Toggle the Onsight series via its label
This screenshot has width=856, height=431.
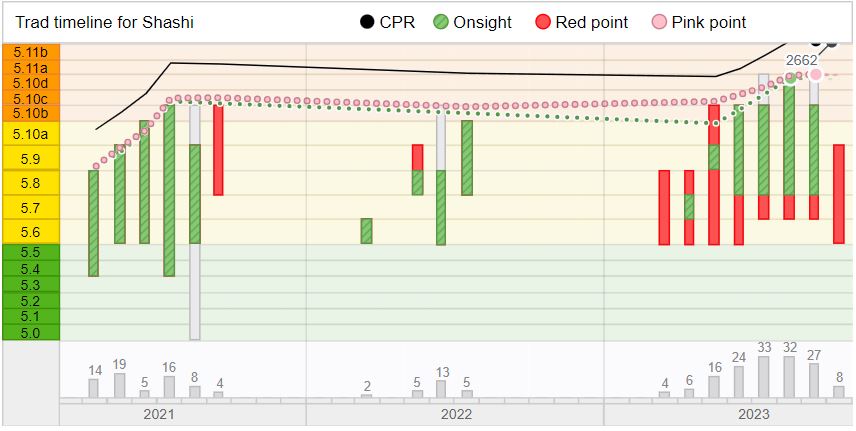483,22
